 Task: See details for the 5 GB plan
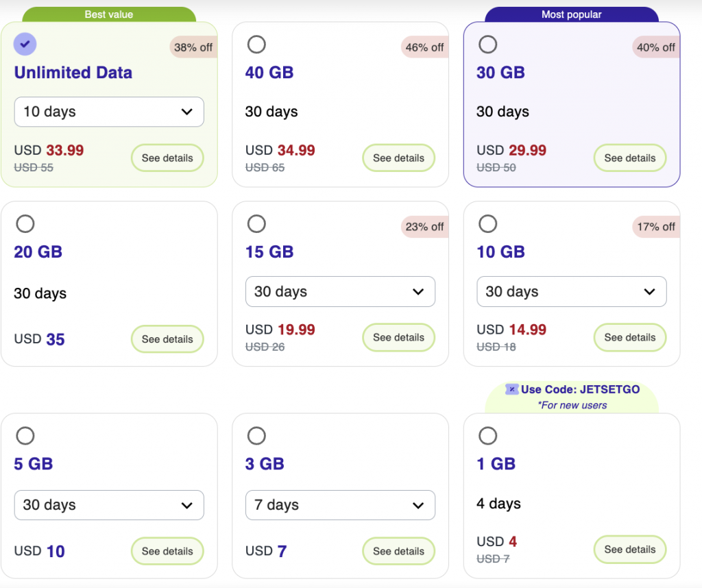click(x=167, y=551)
